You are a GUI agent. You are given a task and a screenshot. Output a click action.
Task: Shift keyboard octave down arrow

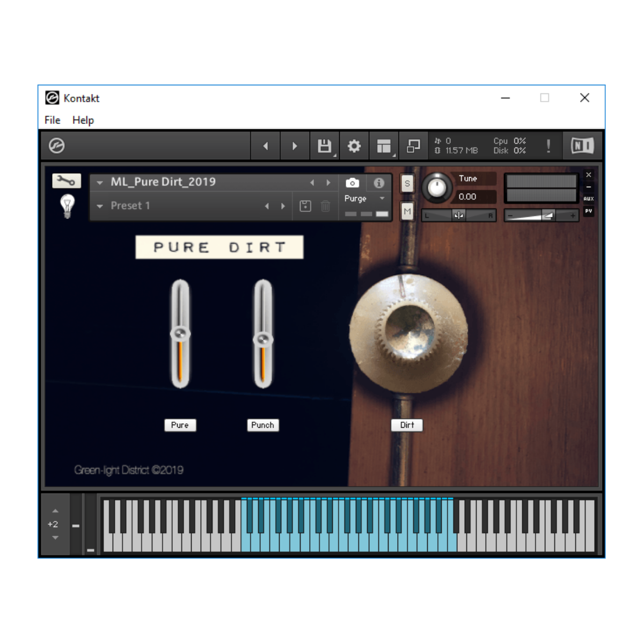[x=55, y=537]
